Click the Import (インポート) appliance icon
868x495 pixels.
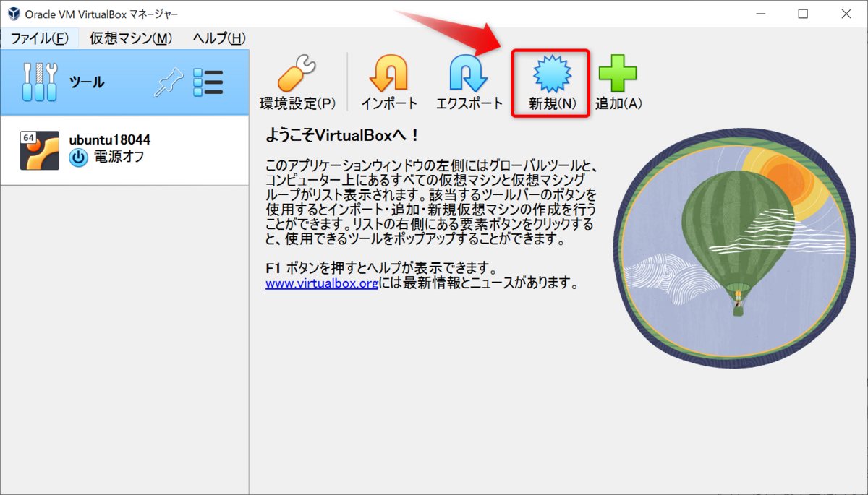(388, 74)
